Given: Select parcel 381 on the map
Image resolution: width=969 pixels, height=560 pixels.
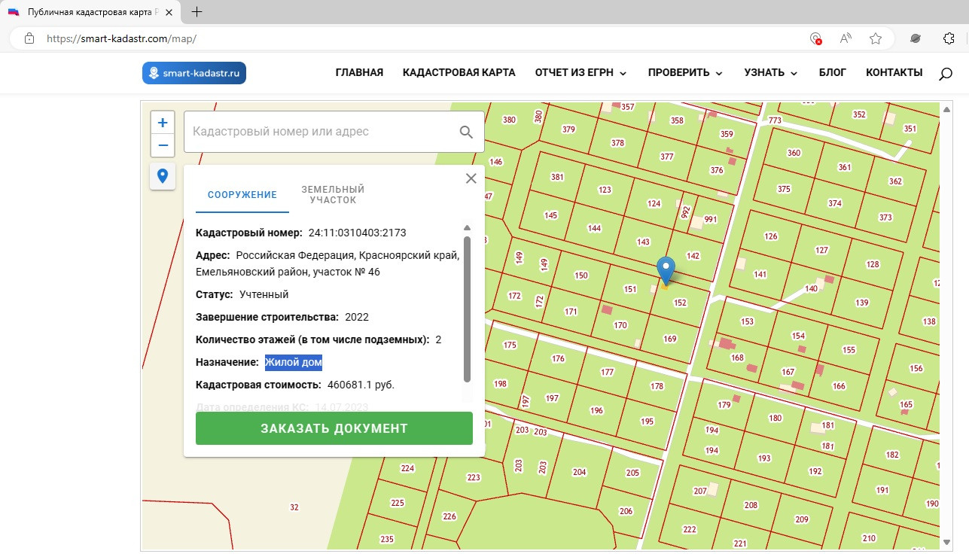Looking at the screenshot, I should coord(557,177).
